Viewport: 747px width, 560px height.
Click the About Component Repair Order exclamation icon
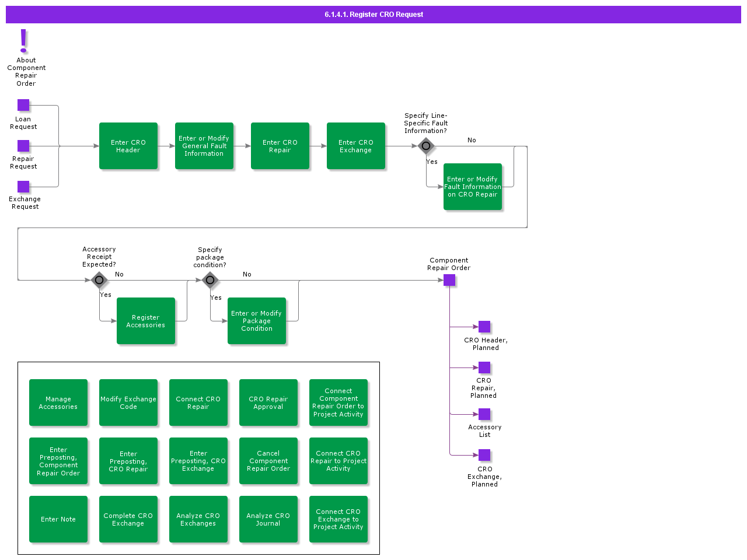(23, 41)
